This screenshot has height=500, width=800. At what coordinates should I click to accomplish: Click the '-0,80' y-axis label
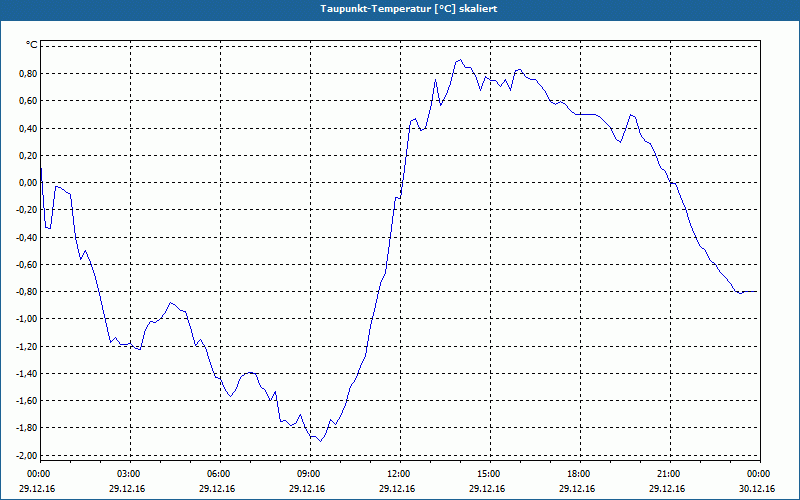[x=27, y=292]
